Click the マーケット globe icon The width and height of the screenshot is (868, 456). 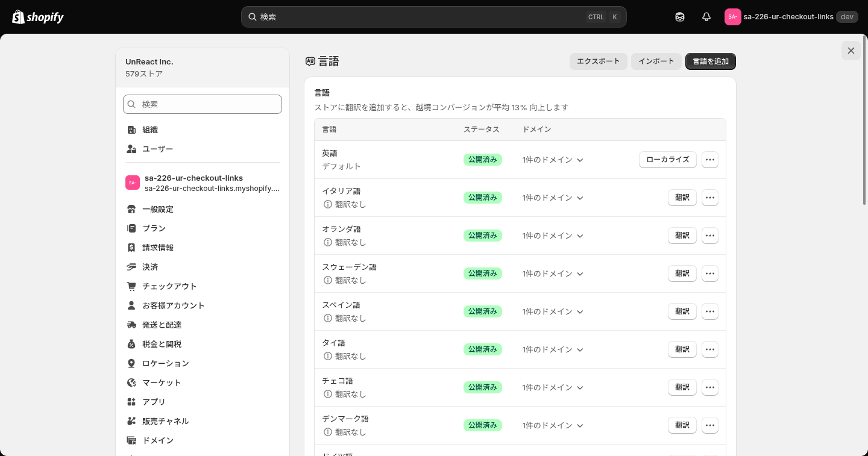tap(131, 383)
